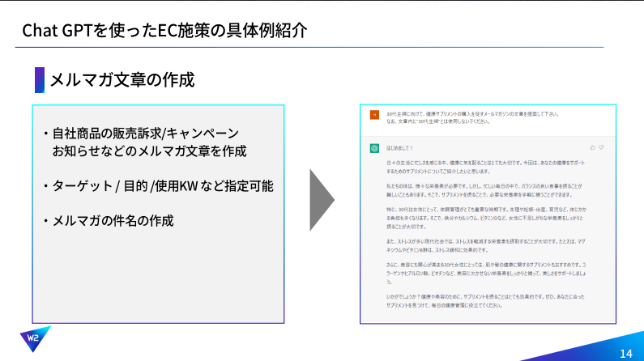The image size is (644, 361).
Task: Click the bullet '自社商品の販売訴求/キャンペーン'
Action: pyautogui.click(x=145, y=134)
